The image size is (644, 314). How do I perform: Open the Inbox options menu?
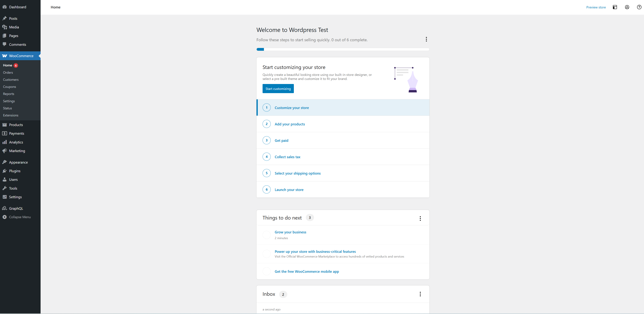point(420,294)
